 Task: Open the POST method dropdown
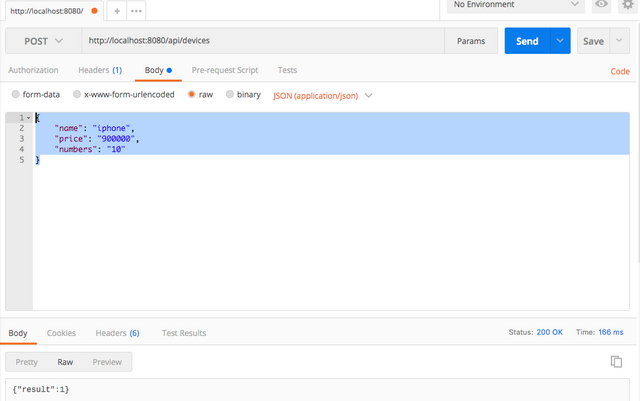[x=43, y=41]
